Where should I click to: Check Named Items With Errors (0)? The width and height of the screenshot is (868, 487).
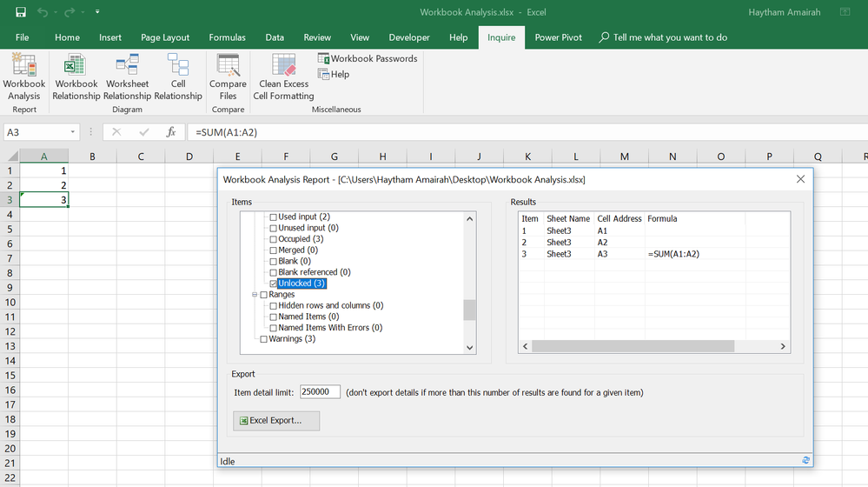pyautogui.click(x=273, y=328)
